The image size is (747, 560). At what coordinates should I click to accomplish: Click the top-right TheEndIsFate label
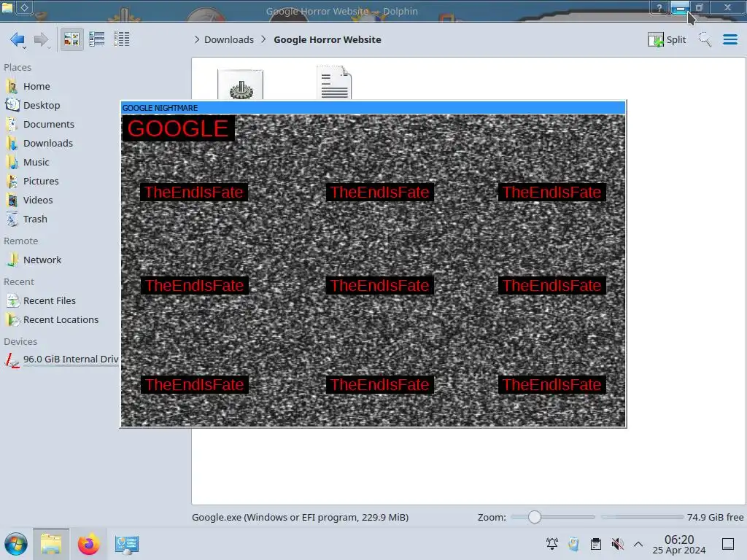coord(551,192)
